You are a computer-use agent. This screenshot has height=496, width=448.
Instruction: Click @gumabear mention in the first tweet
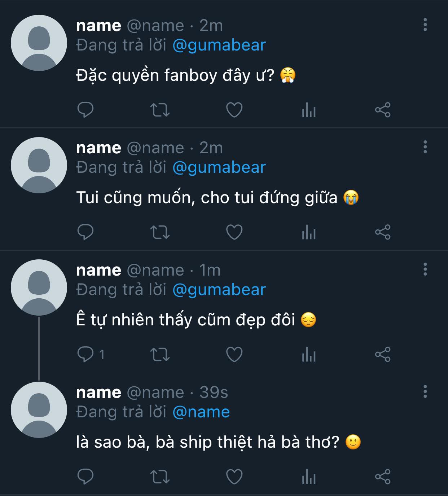[219, 45]
